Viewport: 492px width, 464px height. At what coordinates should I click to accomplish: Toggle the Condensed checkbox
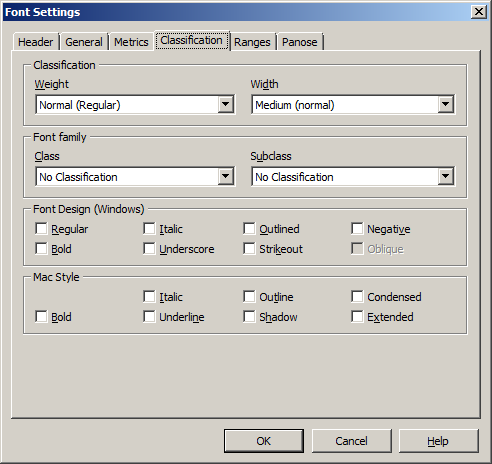pyautogui.click(x=357, y=297)
